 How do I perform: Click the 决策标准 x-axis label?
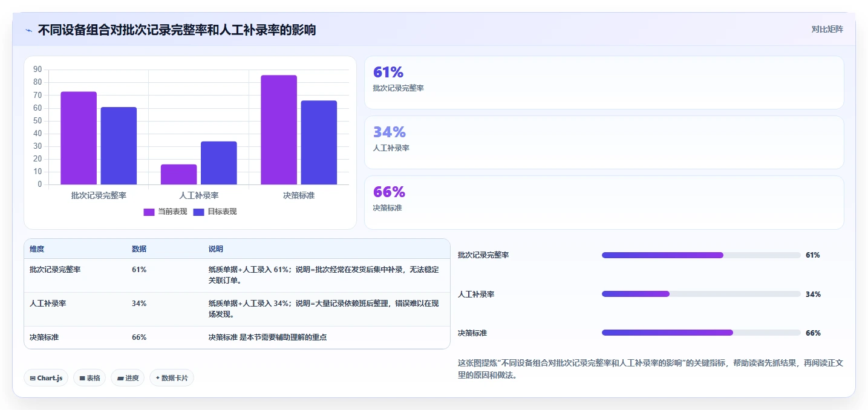(299, 195)
